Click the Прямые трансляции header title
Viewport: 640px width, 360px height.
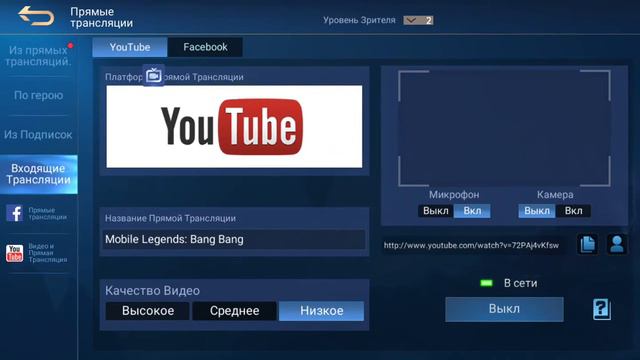coord(101,17)
